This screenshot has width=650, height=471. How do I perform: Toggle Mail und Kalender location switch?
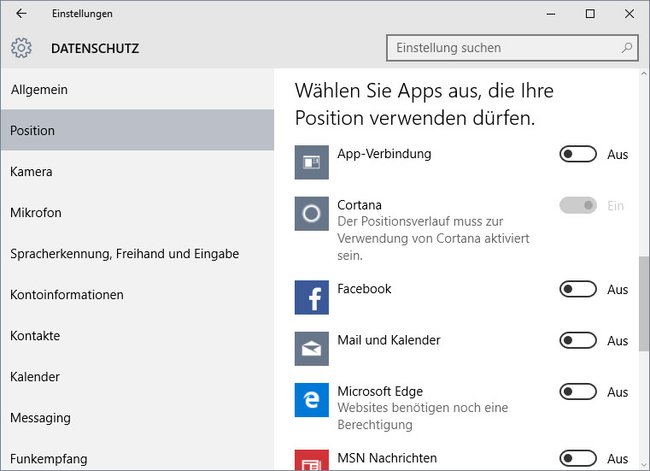(578, 341)
